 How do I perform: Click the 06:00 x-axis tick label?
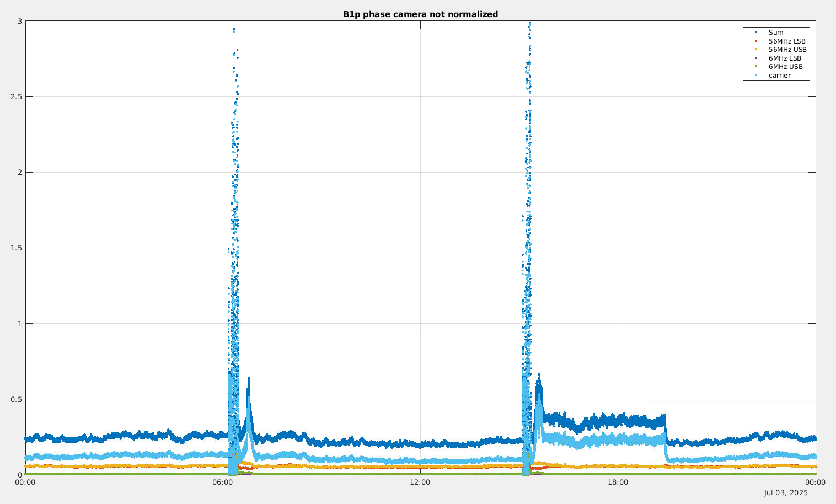pyautogui.click(x=223, y=482)
